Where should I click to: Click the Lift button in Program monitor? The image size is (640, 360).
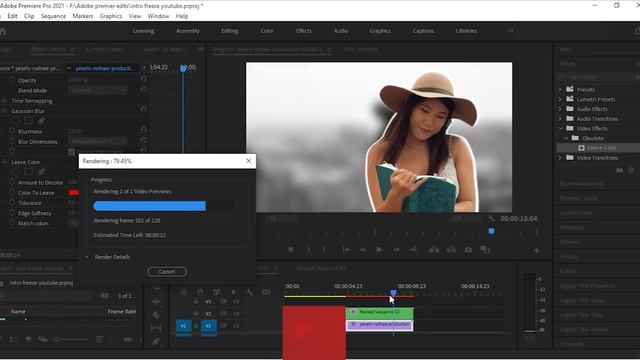click(x=434, y=249)
